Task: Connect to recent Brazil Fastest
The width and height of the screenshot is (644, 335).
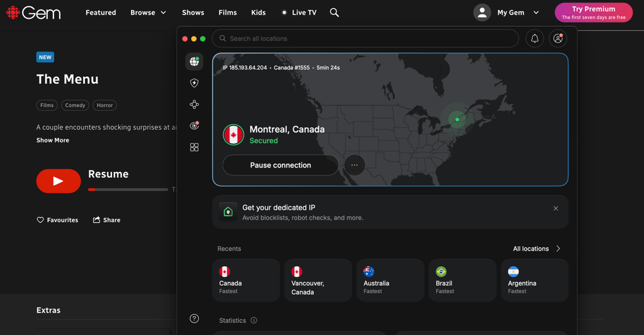Action: pos(462,281)
